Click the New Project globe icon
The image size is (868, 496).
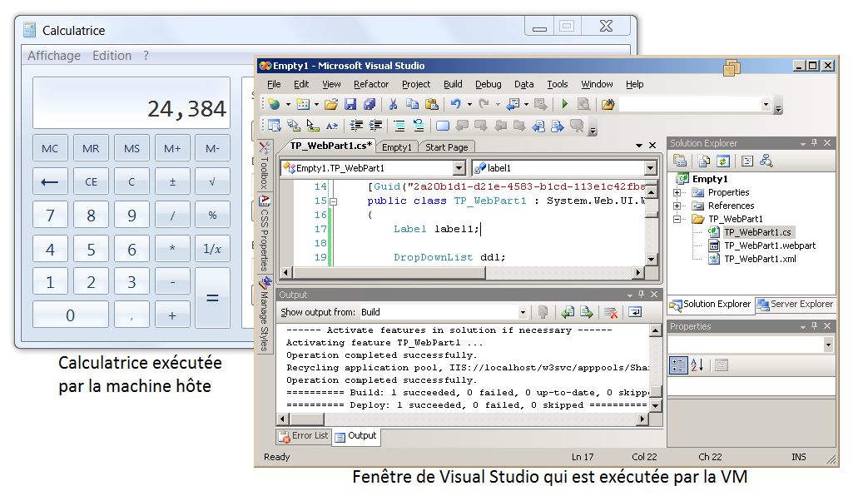point(274,104)
